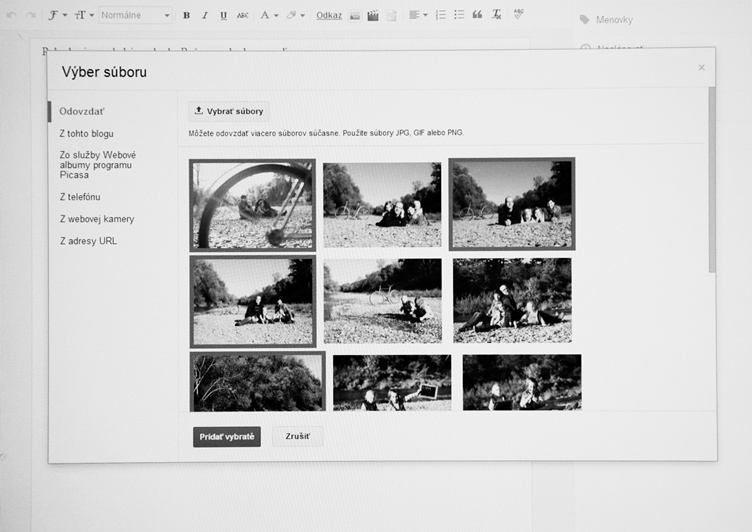Select middle row center bicycle thumbnail
This screenshot has width=752, height=532.
point(383,301)
